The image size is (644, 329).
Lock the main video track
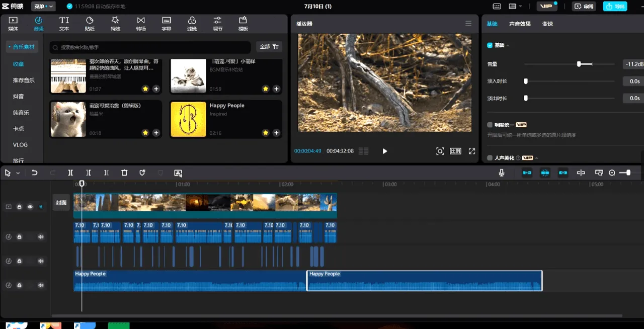(19, 207)
